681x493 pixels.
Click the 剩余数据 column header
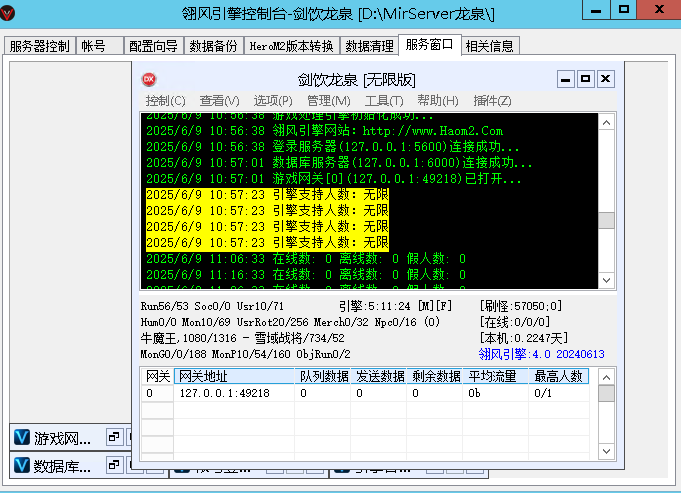[x=435, y=376]
